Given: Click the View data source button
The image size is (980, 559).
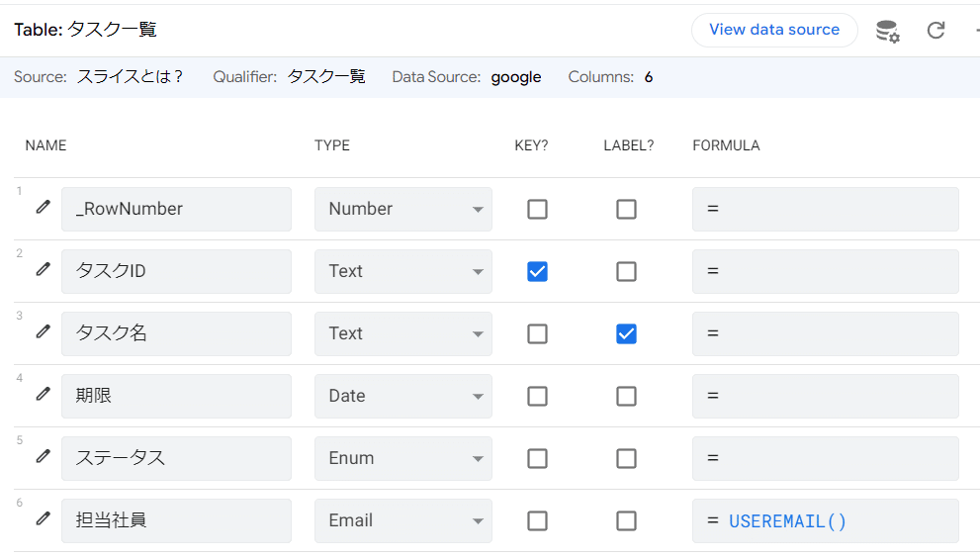Looking at the screenshot, I should [773, 30].
